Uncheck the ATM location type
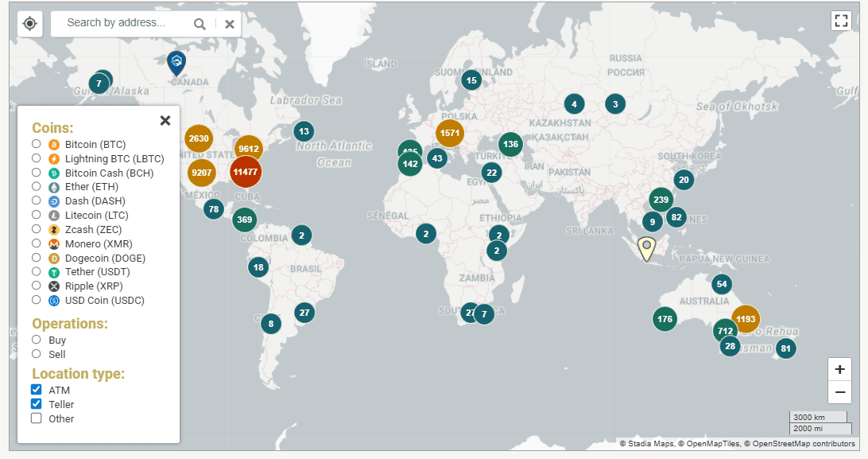Viewport: 868px width, 459px height. (x=36, y=390)
